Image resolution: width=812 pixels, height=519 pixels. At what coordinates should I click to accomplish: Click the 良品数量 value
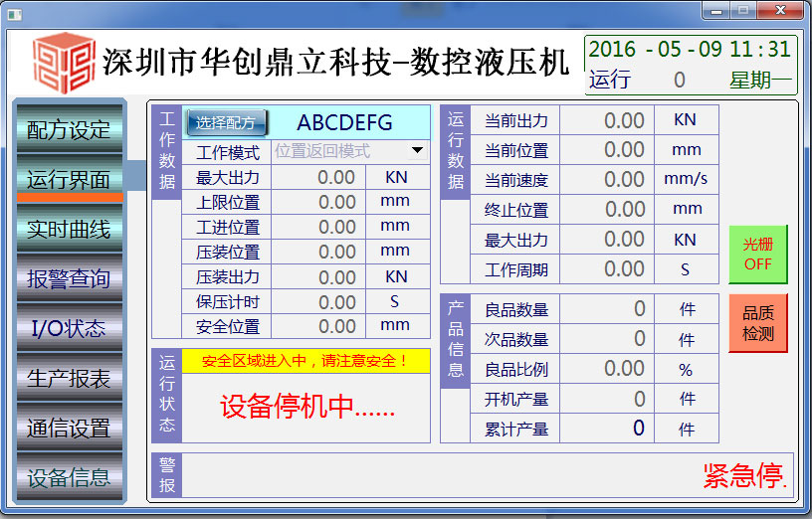(x=607, y=309)
